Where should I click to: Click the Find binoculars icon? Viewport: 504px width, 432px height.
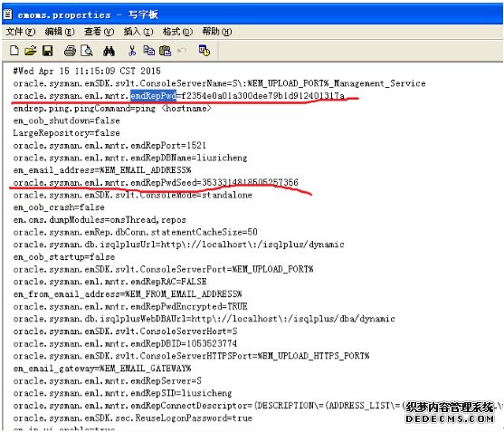click(109, 51)
